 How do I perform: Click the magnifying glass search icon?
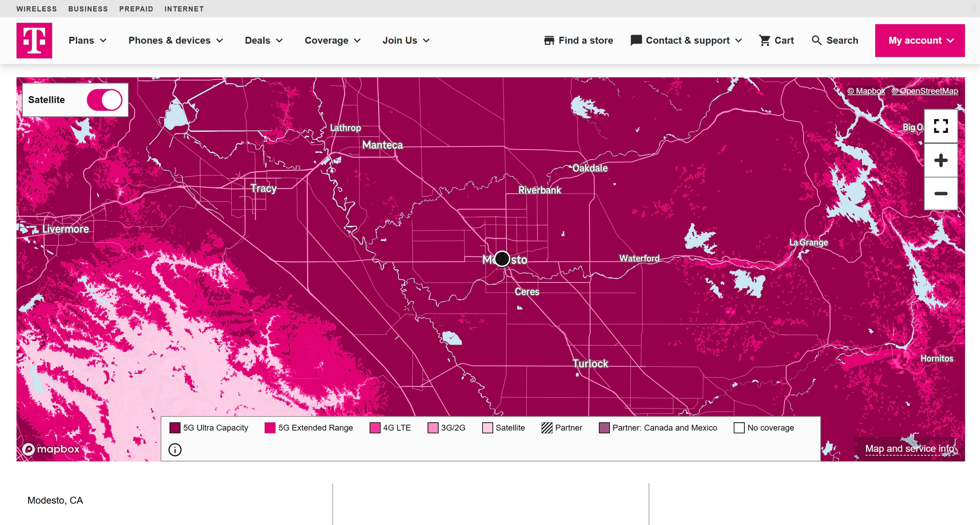click(x=816, y=40)
